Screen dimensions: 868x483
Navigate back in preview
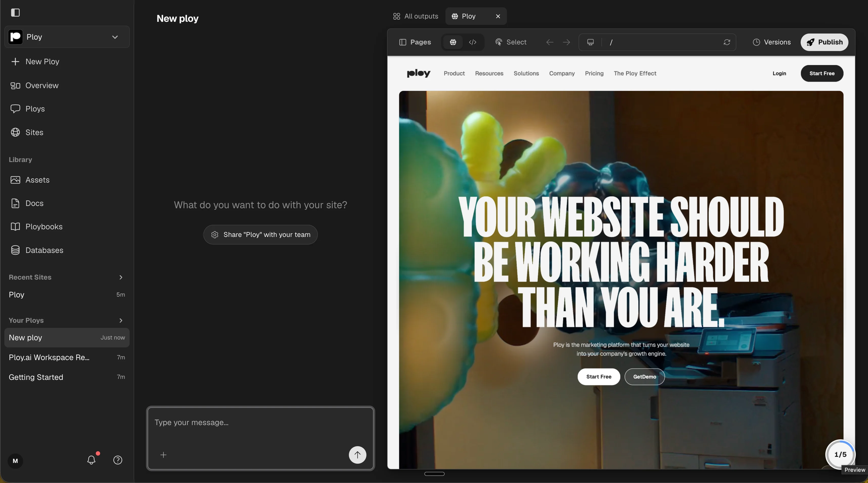[x=550, y=42]
